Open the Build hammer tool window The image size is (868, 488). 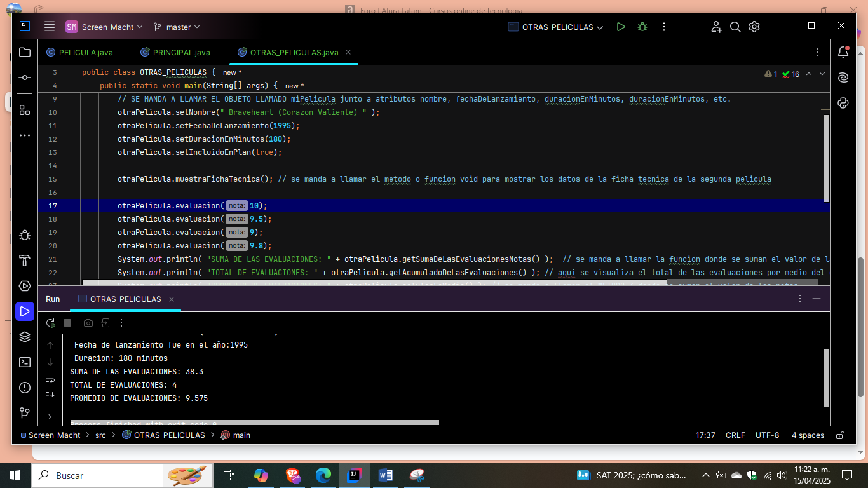tap(25, 261)
